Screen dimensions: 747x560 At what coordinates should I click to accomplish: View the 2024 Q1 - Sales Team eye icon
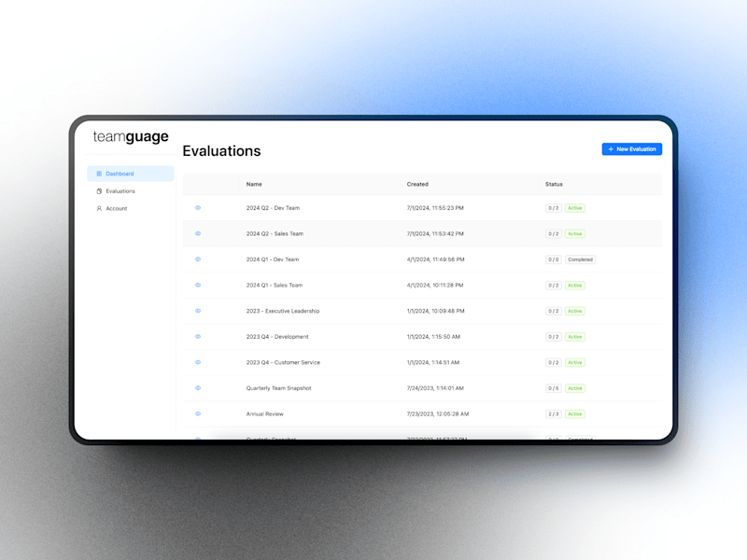click(198, 285)
